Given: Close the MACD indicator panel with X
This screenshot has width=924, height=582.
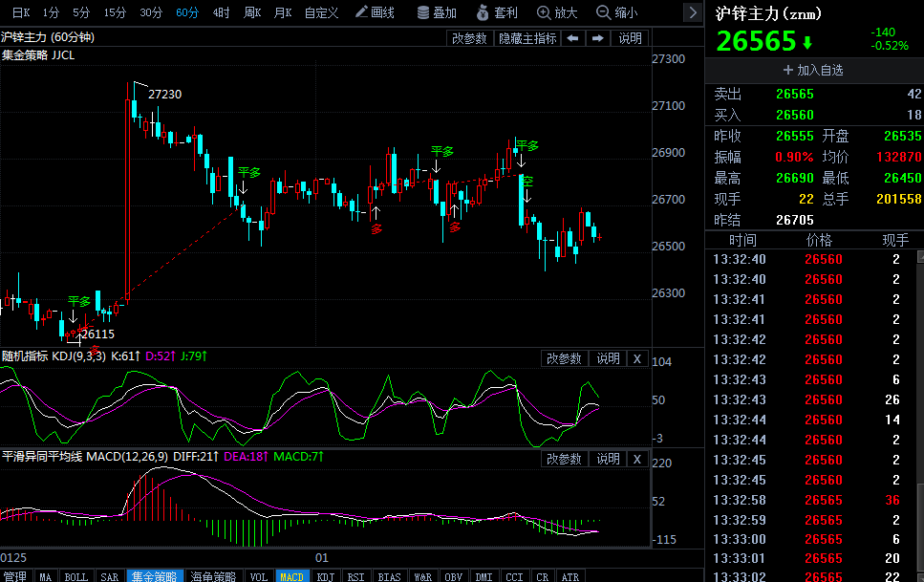Looking at the screenshot, I should click(x=637, y=459).
